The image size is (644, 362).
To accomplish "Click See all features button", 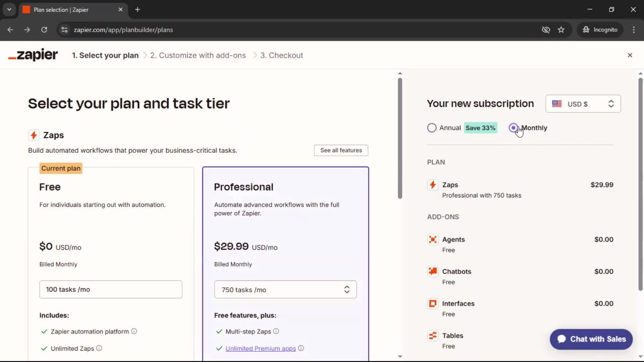I will (x=341, y=150).
